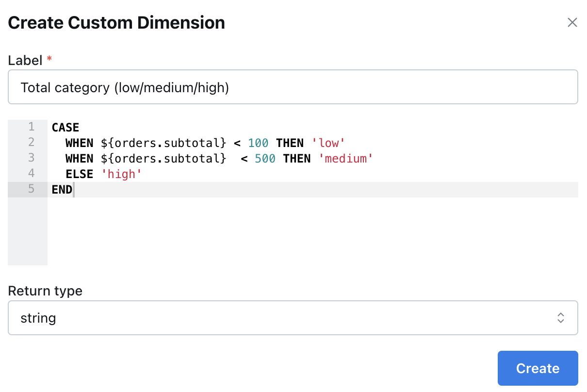Click the number 500 in the code
The height and width of the screenshot is (392, 587).
(265, 159)
